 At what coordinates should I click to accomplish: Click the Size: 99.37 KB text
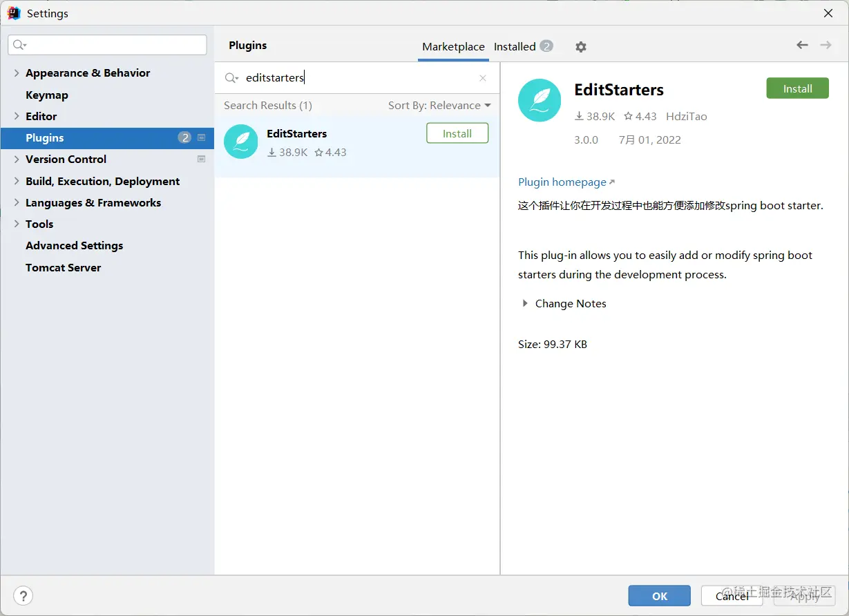point(553,344)
